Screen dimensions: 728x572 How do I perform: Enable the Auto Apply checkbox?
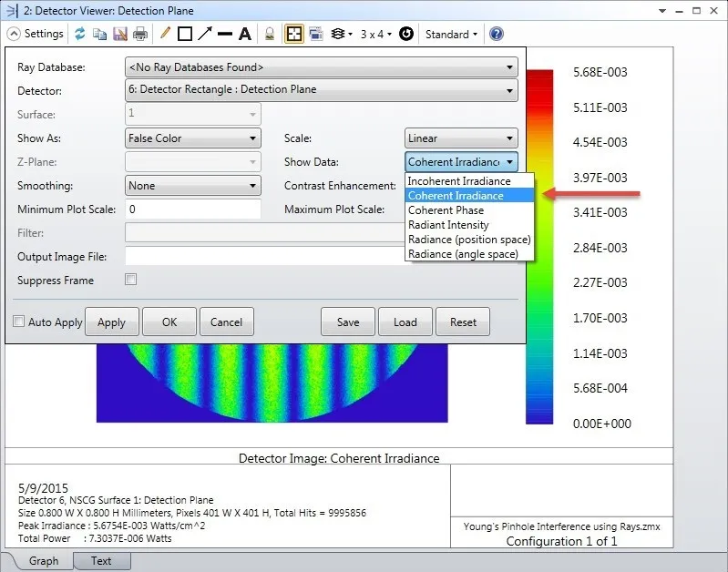(19, 322)
